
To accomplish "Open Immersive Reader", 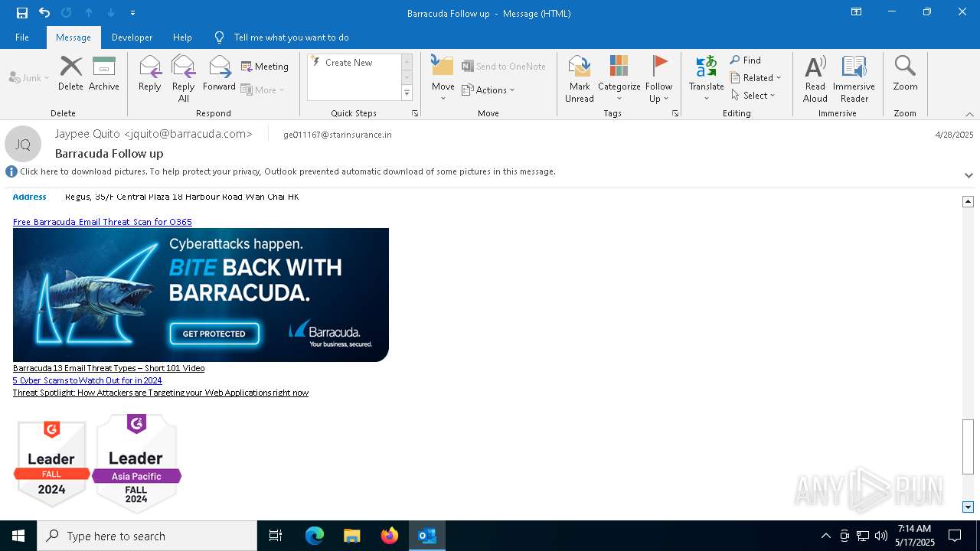I will (854, 79).
